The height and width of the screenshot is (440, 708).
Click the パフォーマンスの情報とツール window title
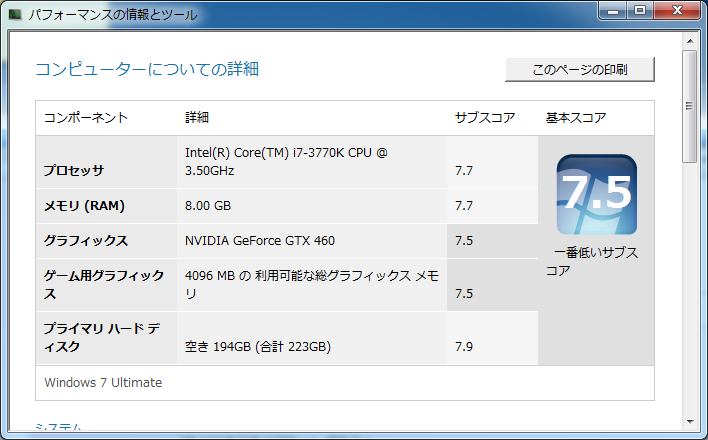pos(113,14)
